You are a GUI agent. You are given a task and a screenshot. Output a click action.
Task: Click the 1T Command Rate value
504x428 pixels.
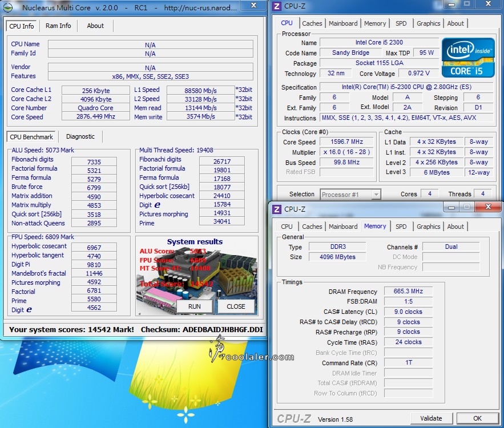[408, 362]
